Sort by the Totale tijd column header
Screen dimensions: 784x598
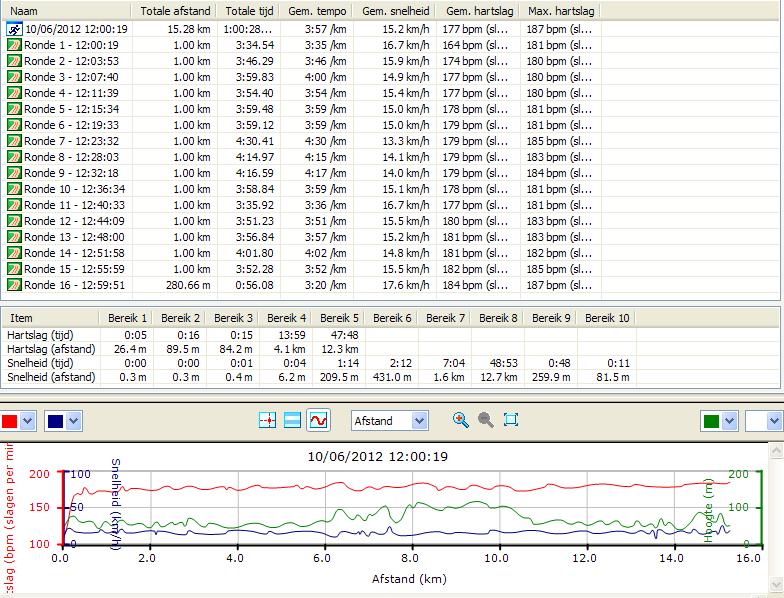coord(248,11)
